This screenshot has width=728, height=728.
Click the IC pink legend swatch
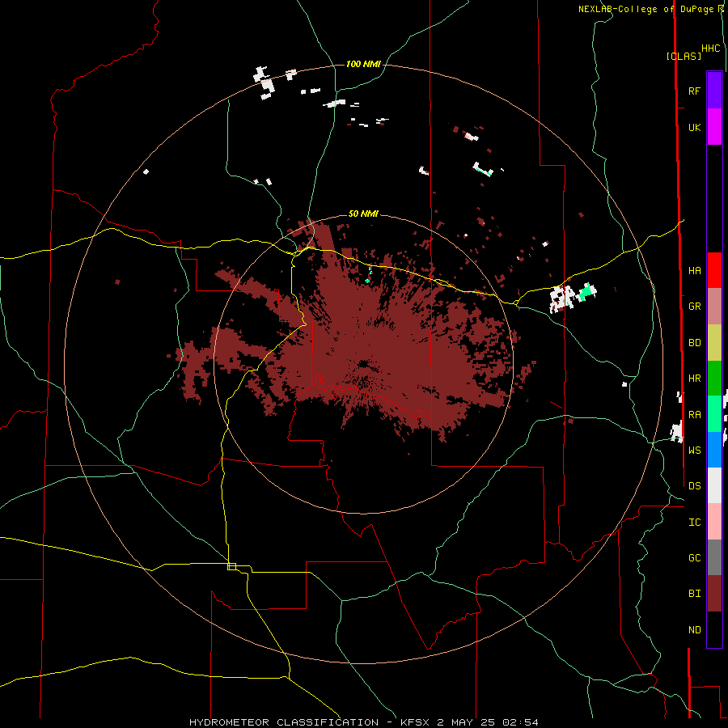(714, 522)
